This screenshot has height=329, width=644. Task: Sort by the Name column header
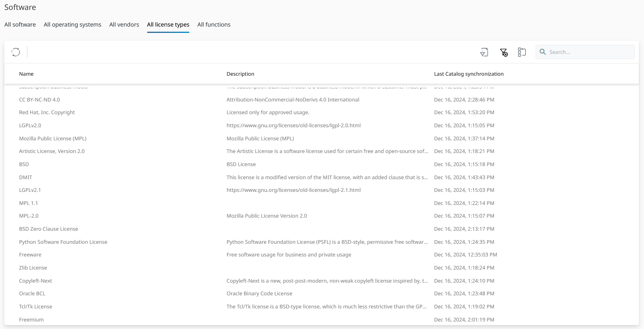[x=26, y=74]
